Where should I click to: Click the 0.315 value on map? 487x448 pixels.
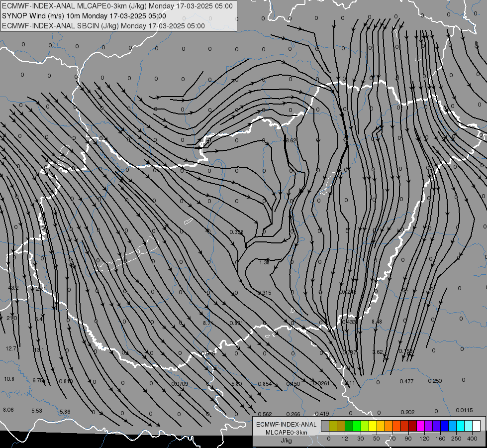(x=264, y=293)
